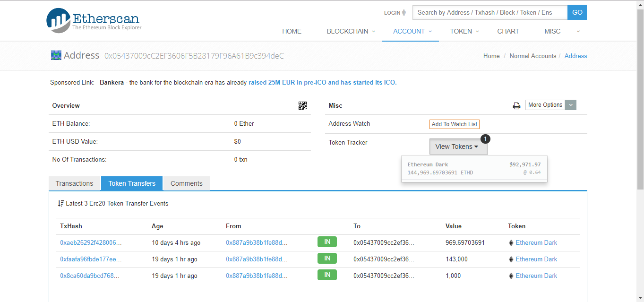Viewport: 644px width, 302px height.
Task: Open the BLOCKCHAIN menu
Action: pos(351,31)
